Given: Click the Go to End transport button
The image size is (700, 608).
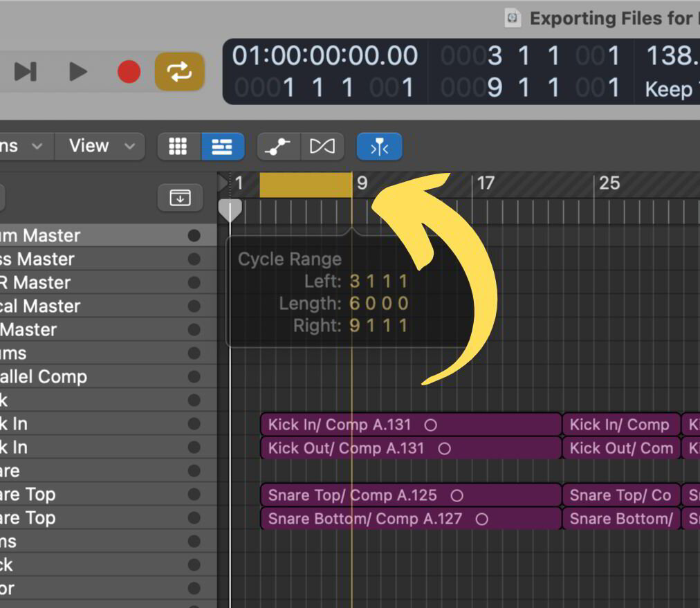Looking at the screenshot, I should pyautogui.click(x=26, y=71).
